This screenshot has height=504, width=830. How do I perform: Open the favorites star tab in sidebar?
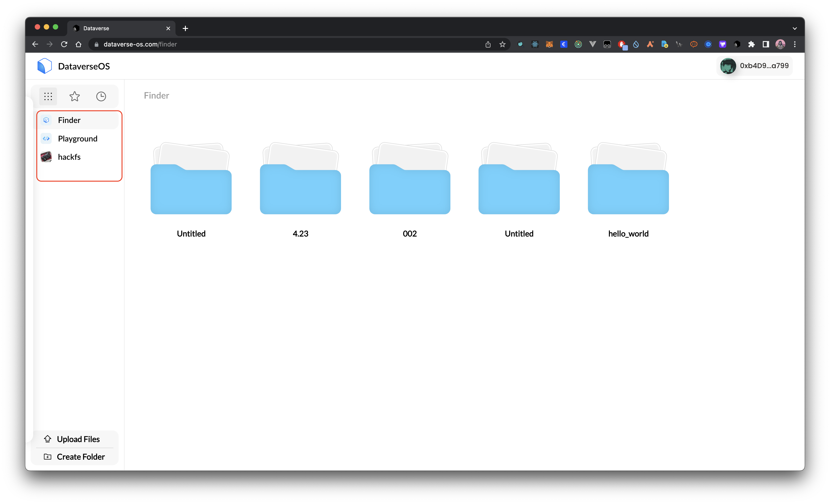coord(74,96)
